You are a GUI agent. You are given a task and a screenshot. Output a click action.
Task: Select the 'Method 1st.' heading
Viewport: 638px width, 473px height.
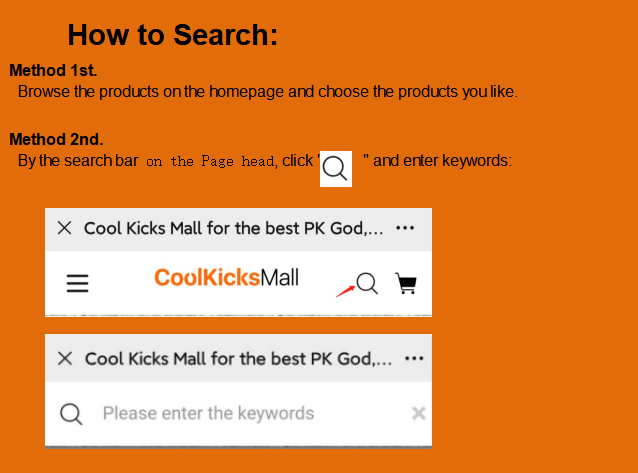point(53,70)
